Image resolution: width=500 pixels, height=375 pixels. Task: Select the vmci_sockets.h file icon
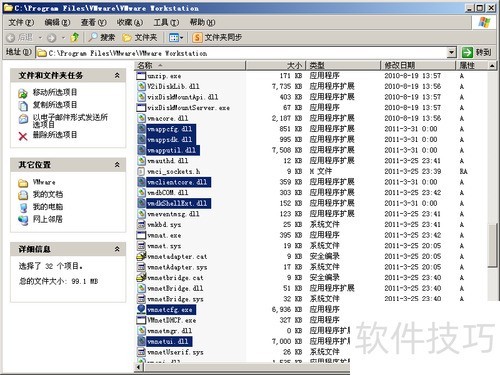(x=141, y=171)
